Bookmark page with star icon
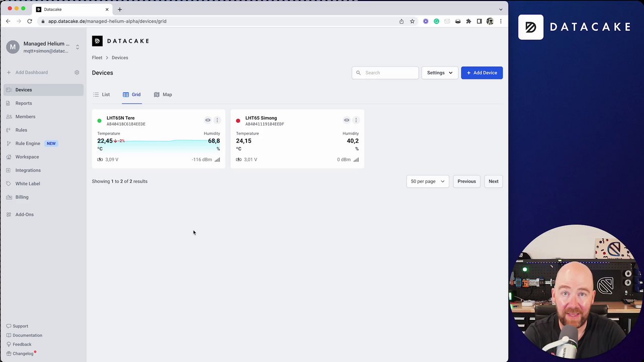The height and width of the screenshot is (362, 644). click(x=412, y=21)
